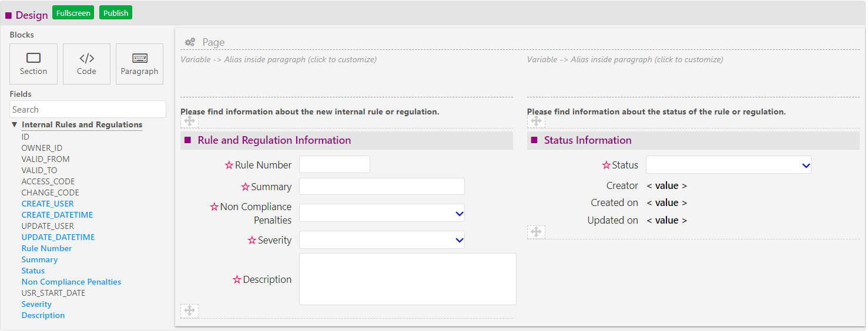The width and height of the screenshot is (868, 331).
Task: Select UPDATE_DATETIME field in the list
Action: pos(58,237)
